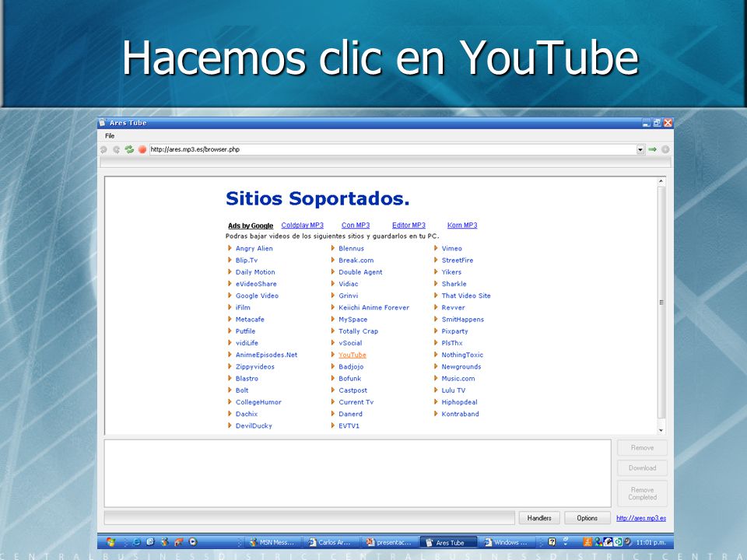Screen dimensions: 747x560
Task: Refresh the page with the green arrows icon
Action: point(129,149)
